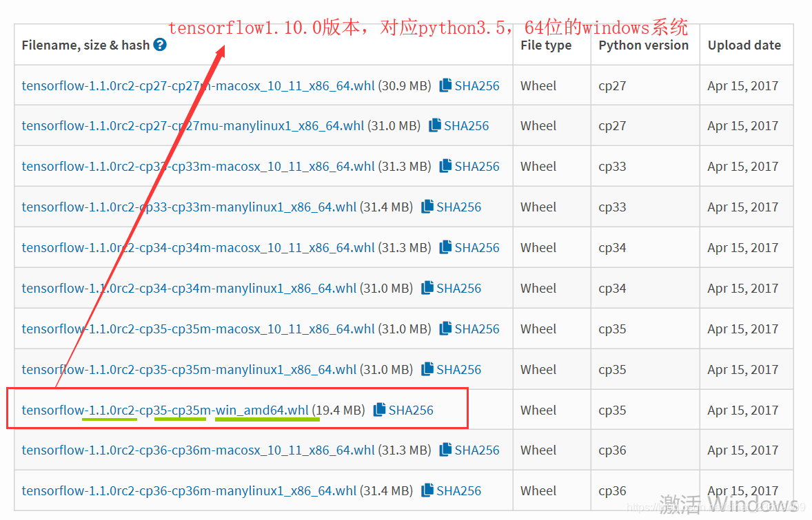Click the File type column header
This screenshot has width=812, height=520.
click(545, 45)
